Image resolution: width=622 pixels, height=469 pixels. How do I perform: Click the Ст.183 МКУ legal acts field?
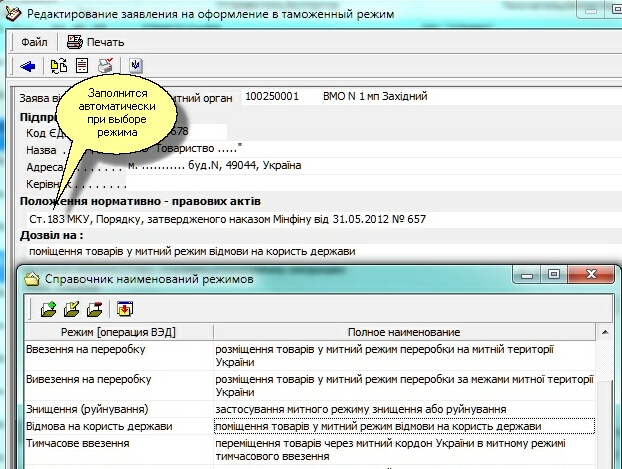click(324, 219)
